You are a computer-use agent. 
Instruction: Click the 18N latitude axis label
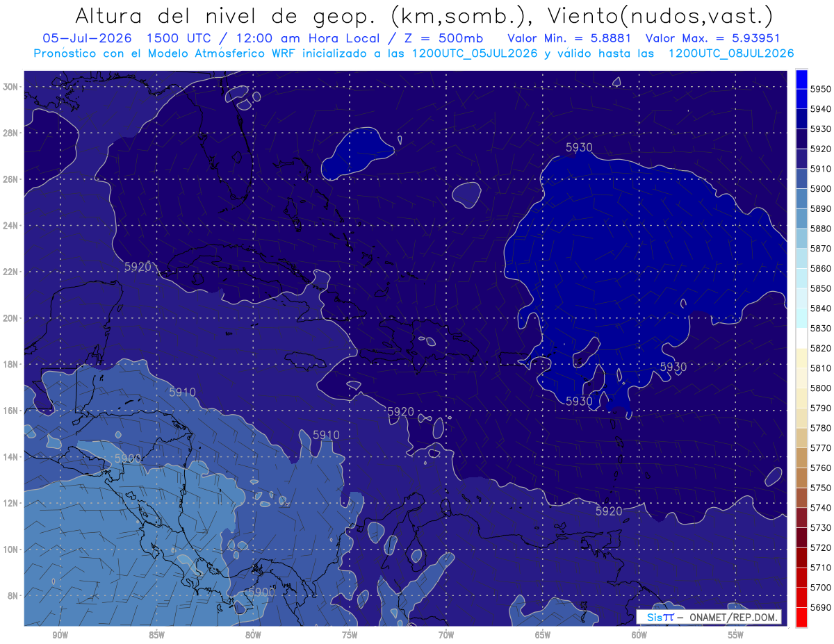tap(12, 364)
